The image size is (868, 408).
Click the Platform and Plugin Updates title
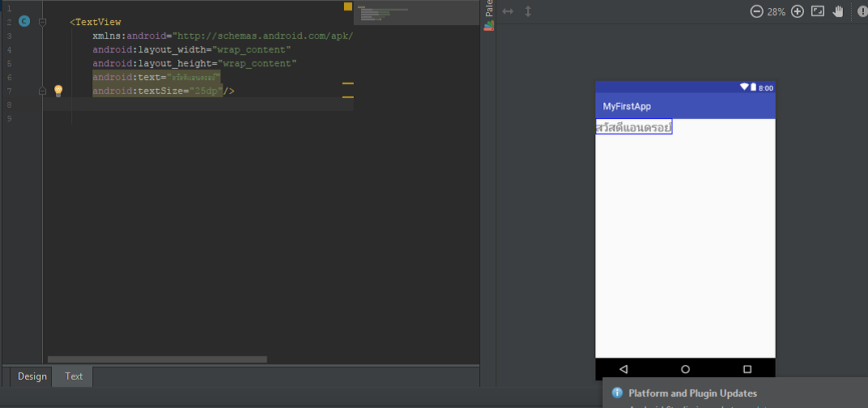pyautogui.click(x=692, y=393)
